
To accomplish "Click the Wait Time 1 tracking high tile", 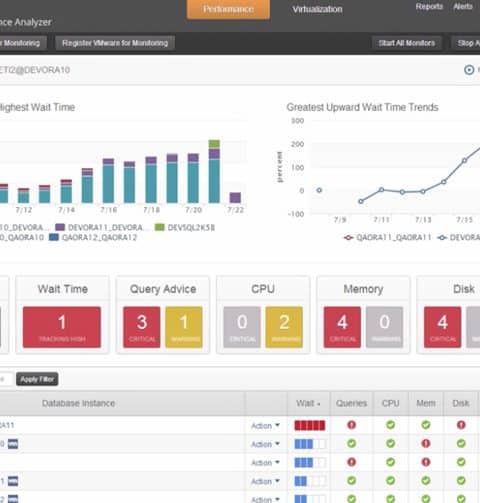I will click(62, 327).
